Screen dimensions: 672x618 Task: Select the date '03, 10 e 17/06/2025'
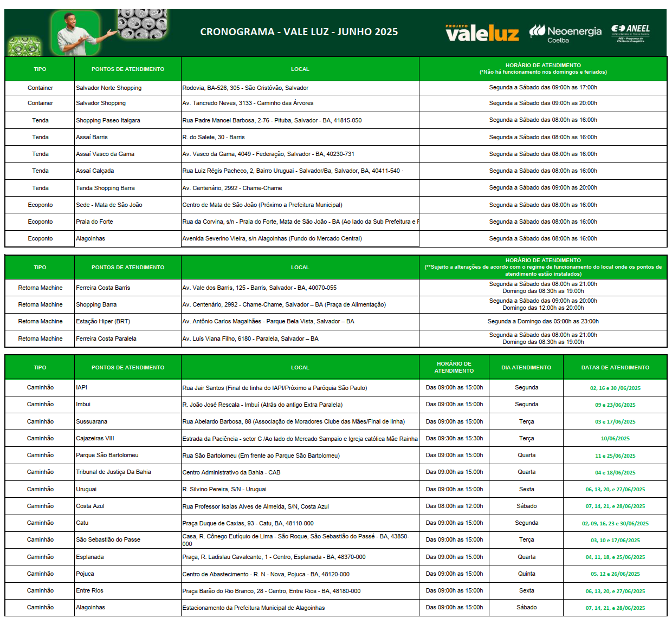[615, 540]
